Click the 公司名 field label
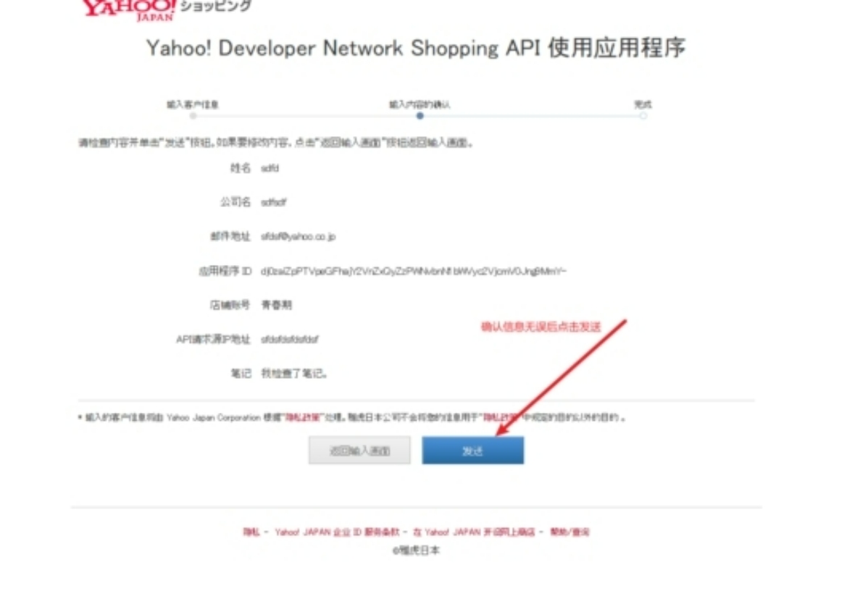 [x=235, y=203]
